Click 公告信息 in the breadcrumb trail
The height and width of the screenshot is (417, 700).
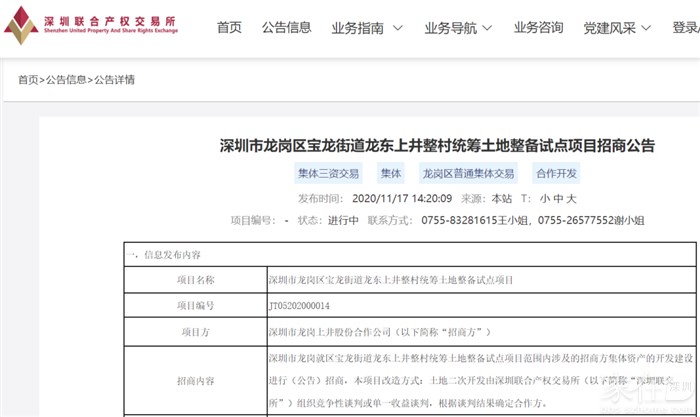65,79
